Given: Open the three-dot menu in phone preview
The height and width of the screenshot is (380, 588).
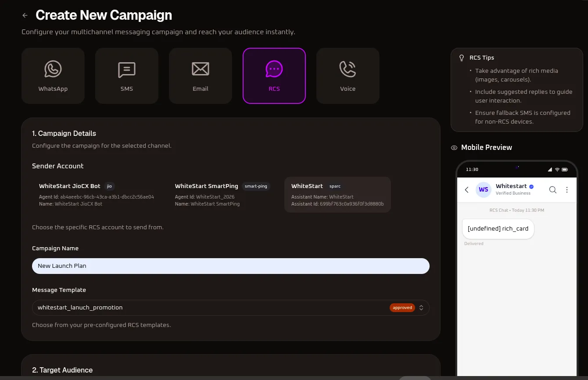Looking at the screenshot, I should pos(567,190).
